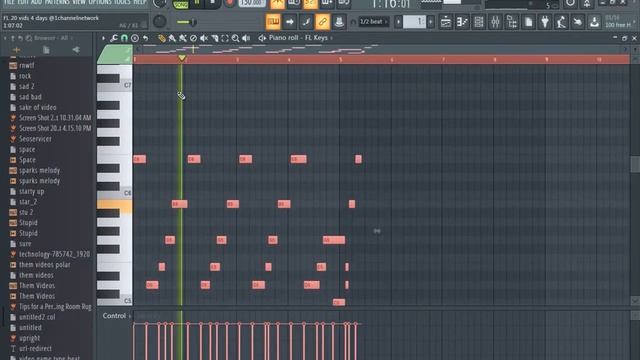
Task: Toggle the step editing arrow button
Action: tap(289, 22)
